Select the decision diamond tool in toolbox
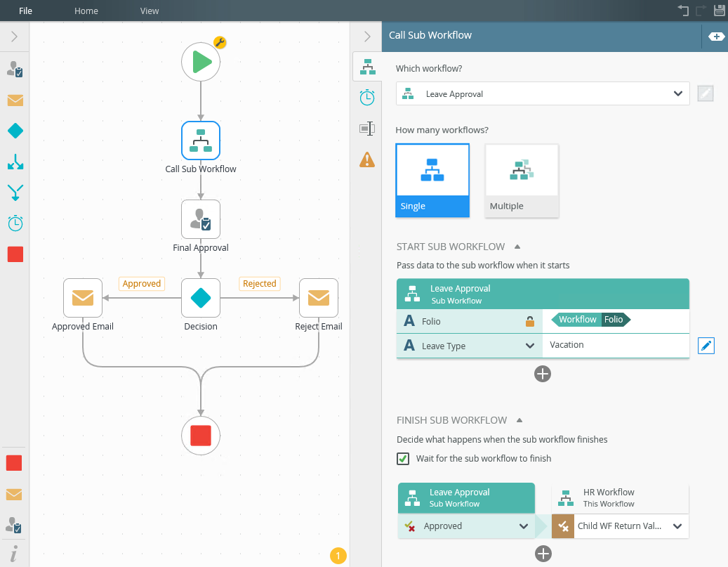 coord(15,131)
